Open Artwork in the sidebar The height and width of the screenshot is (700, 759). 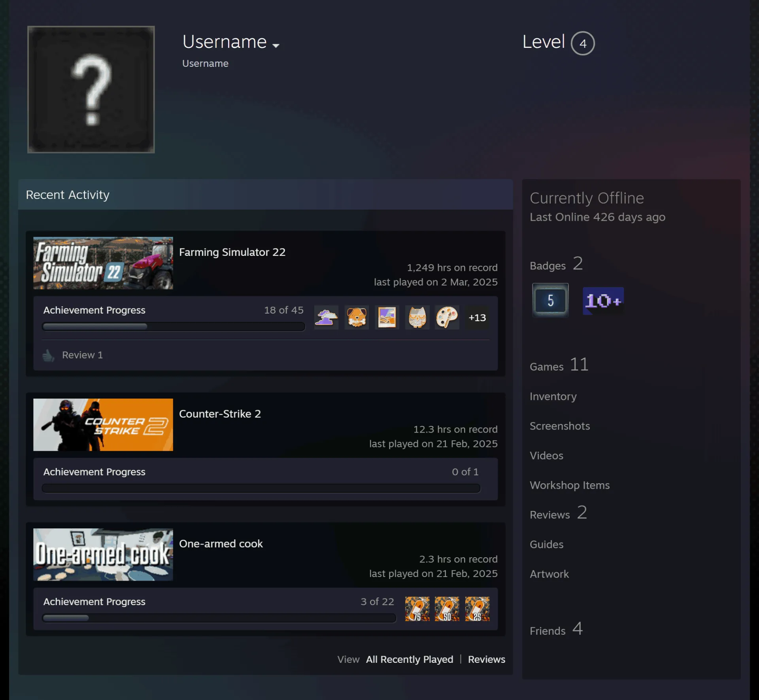pos(549,574)
